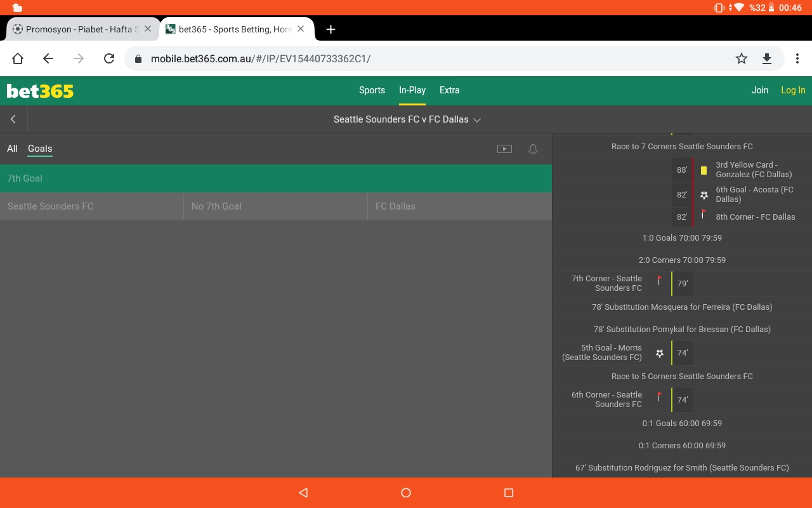Click 0:1 Goals 60:00 69:59 line
812x508 pixels.
682,424
